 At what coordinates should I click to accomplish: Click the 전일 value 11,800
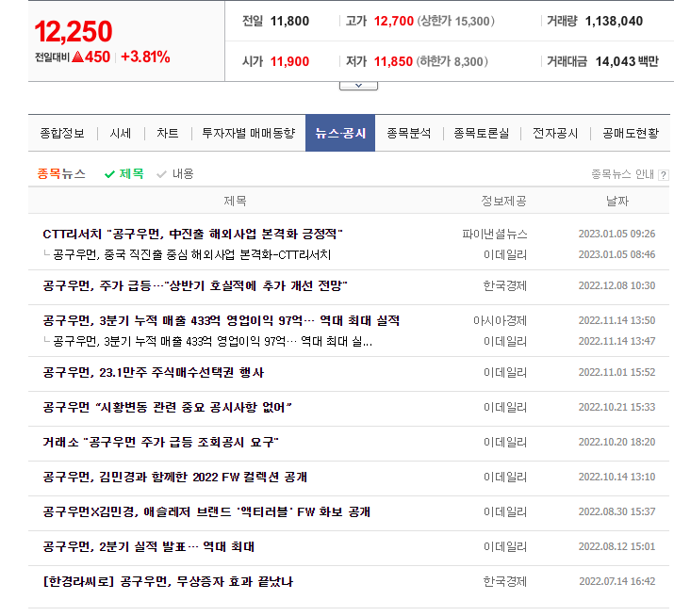pyautogui.click(x=289, y=21)
